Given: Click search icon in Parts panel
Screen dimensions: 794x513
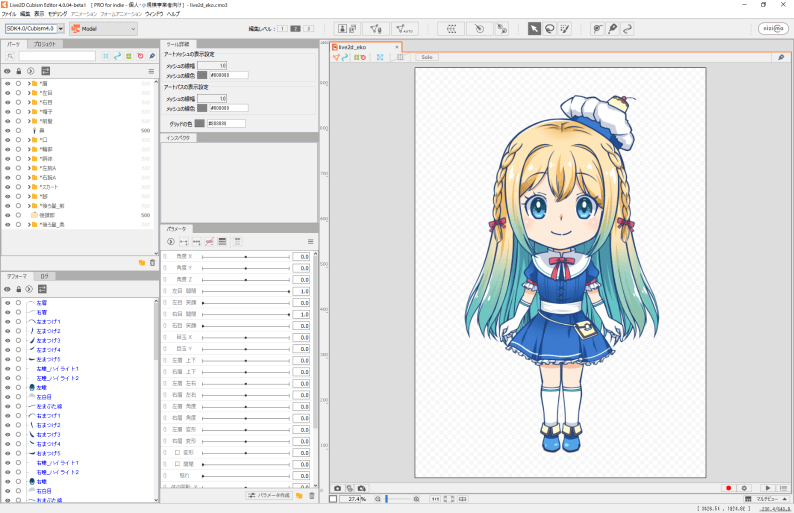Looking at the screenshot, I should coord(10,56).
